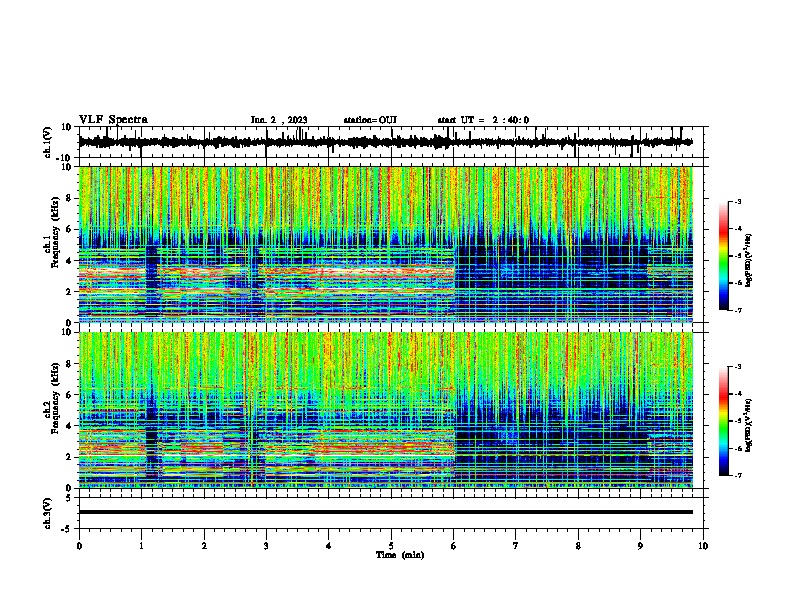This screenshot has width=792, height=612.
Task: Click the "-7" label below ch.2 colorbar
Action: (738, 476)
